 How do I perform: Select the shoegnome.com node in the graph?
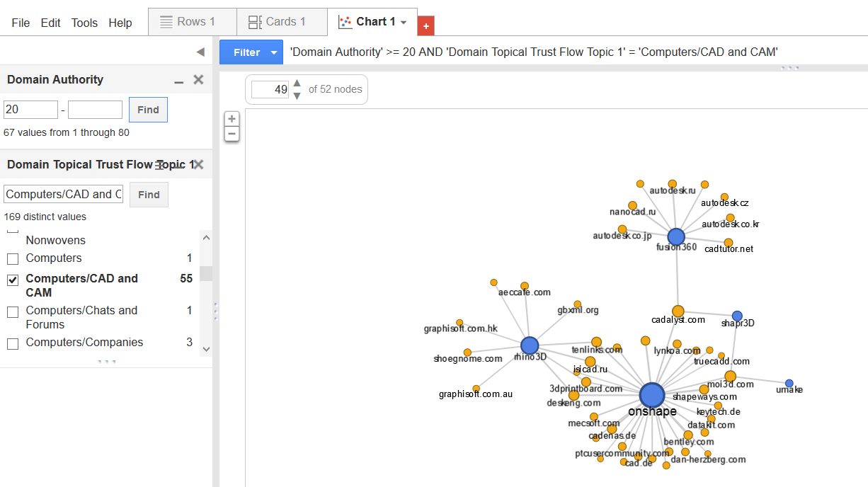pos(467,353)
